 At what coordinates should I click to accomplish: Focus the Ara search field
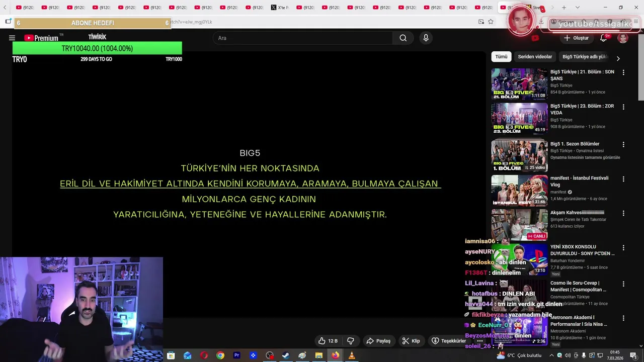click(303, 38)
